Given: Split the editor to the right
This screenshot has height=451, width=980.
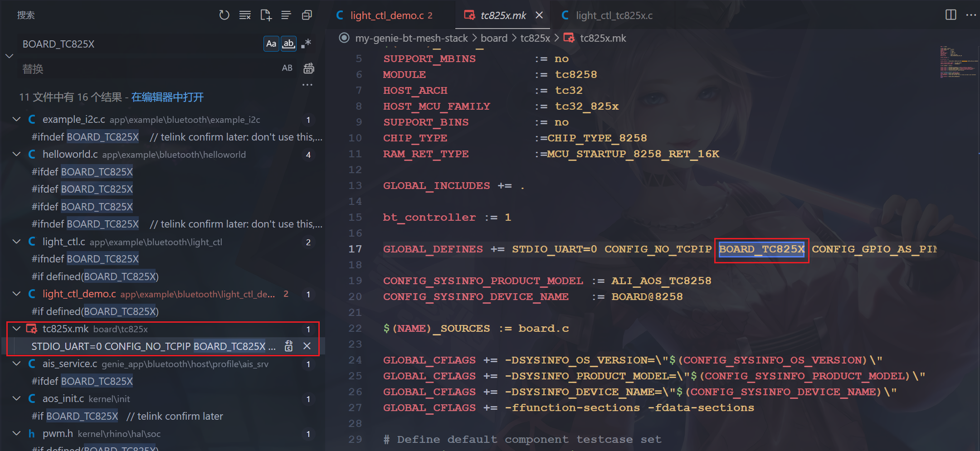Looking at the screenshot, I should pos(951,15).
